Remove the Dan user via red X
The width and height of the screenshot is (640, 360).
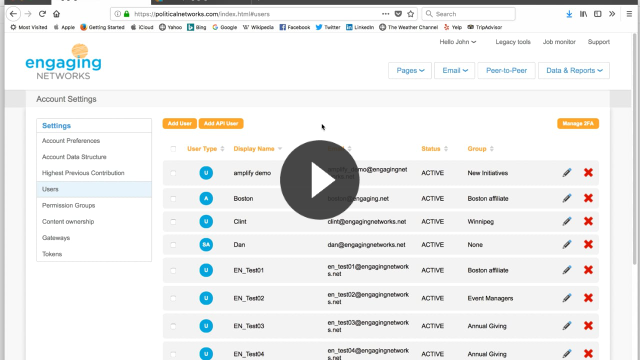(x=588, y=244)
